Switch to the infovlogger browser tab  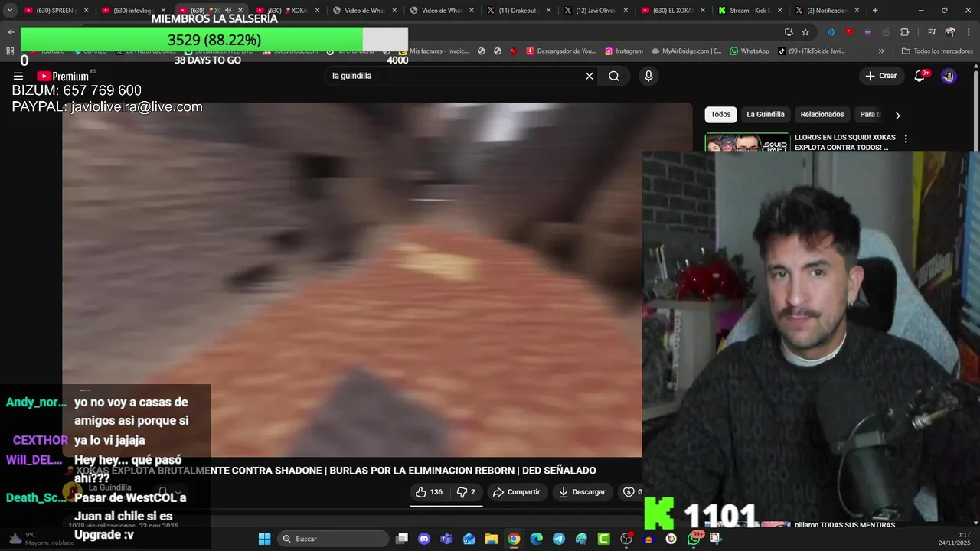pyautogui.click(x=132, y=11)
